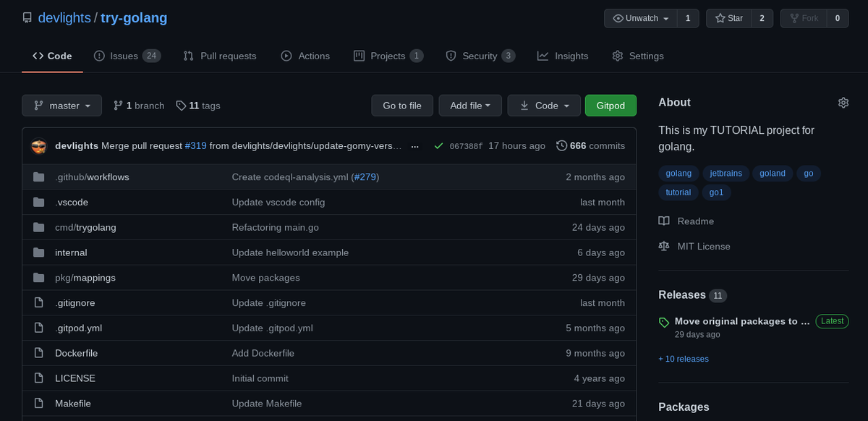The image size is (868, 421).
Task: Open commit hash 067388f
Action: tap(466, 146)
